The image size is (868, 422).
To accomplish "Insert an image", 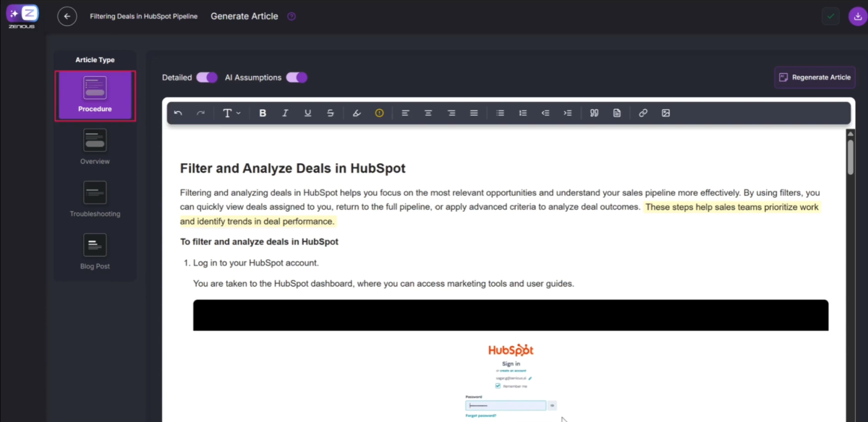I will tap(665, 113).
